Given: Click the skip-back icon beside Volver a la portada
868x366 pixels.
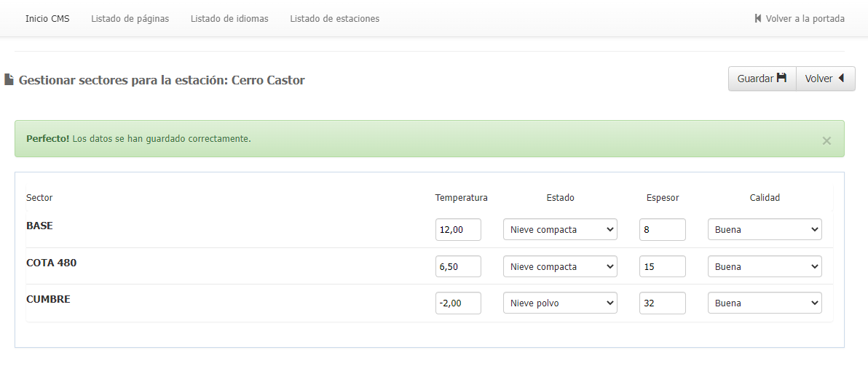Looking at the screenshot, I should [758, 19].
